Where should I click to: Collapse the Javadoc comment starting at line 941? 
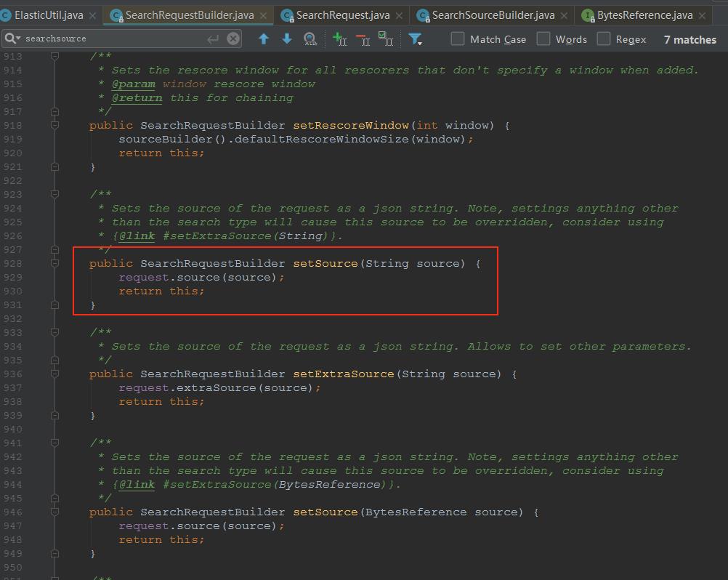(54, 443)
